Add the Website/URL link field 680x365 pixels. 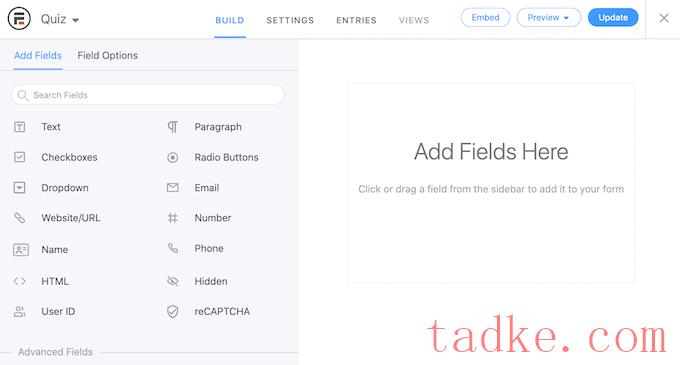20,218
